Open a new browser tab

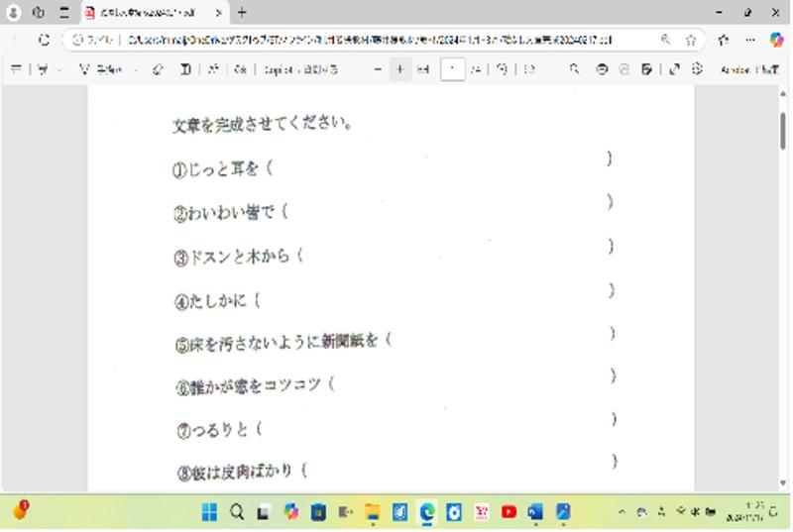243,13
